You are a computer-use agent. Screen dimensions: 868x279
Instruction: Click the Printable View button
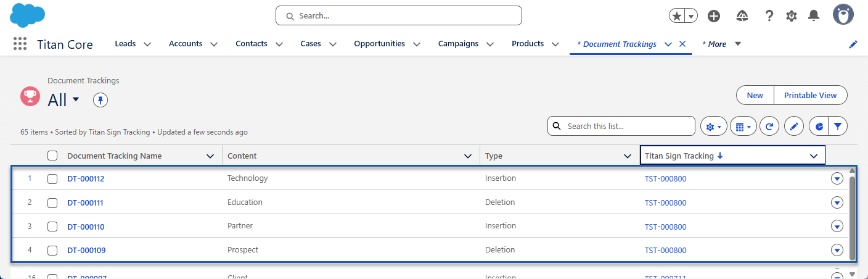point(811,95)
